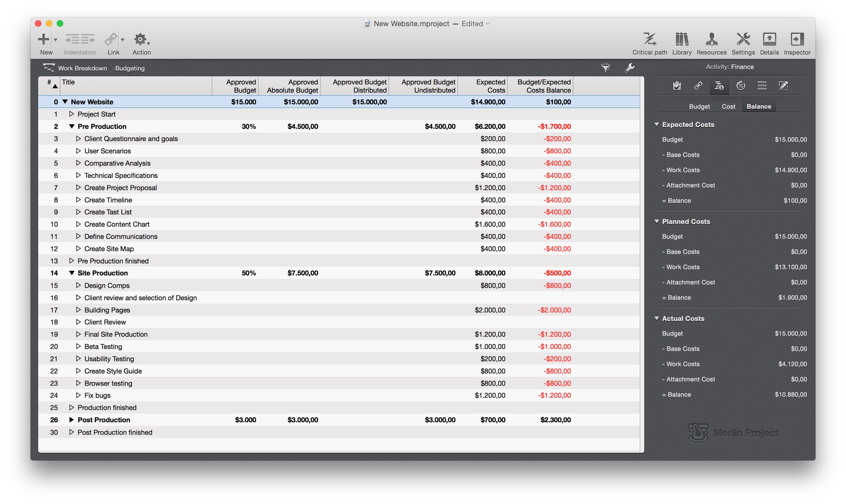Screen dimensions: 846x504
Task: Select Work Breakdown breadcrumb
Action: [83, 68]
